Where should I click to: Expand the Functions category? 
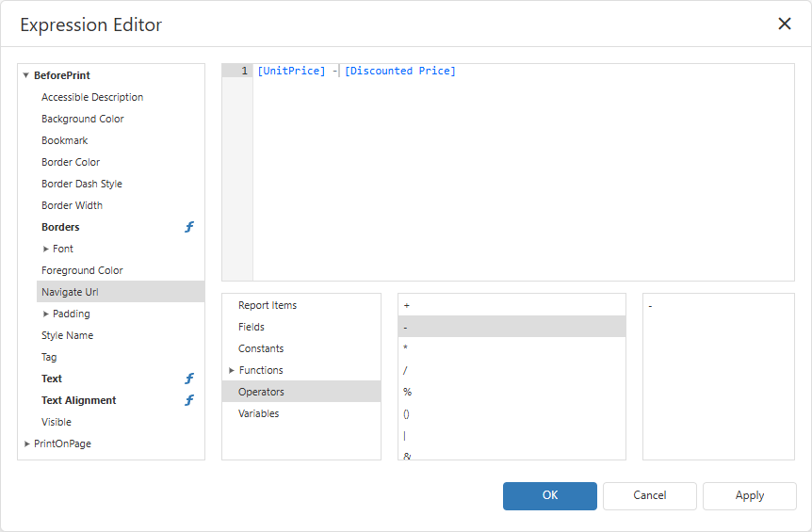[232, 371]
